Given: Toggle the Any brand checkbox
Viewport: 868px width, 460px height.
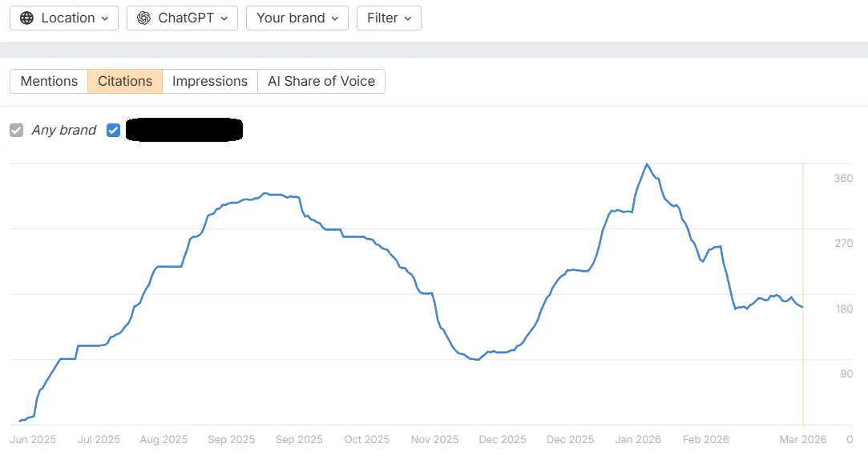Looking at the screenshot, I should [17, 131].
